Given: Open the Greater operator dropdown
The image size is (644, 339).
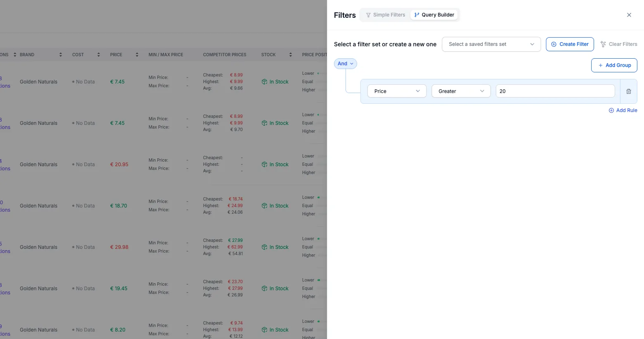Looking at the screenshot, I should (x=461, y=91).
